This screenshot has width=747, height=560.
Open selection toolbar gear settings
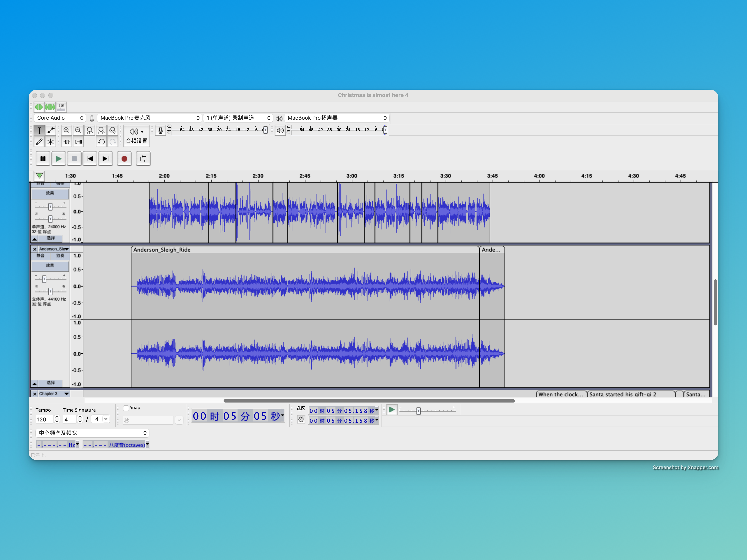pos(301,420)
